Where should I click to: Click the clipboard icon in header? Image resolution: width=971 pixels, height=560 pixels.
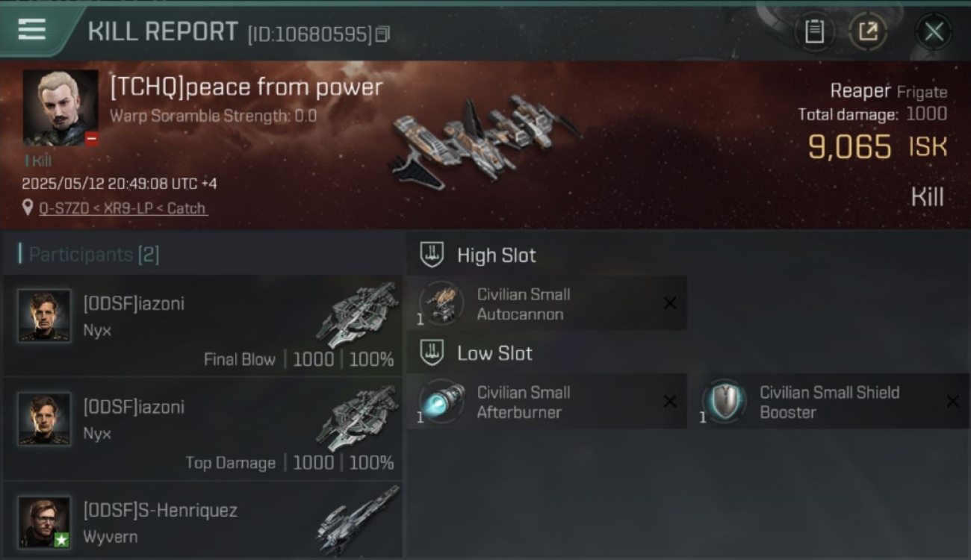pyautogui.click(x=814, y=31)
